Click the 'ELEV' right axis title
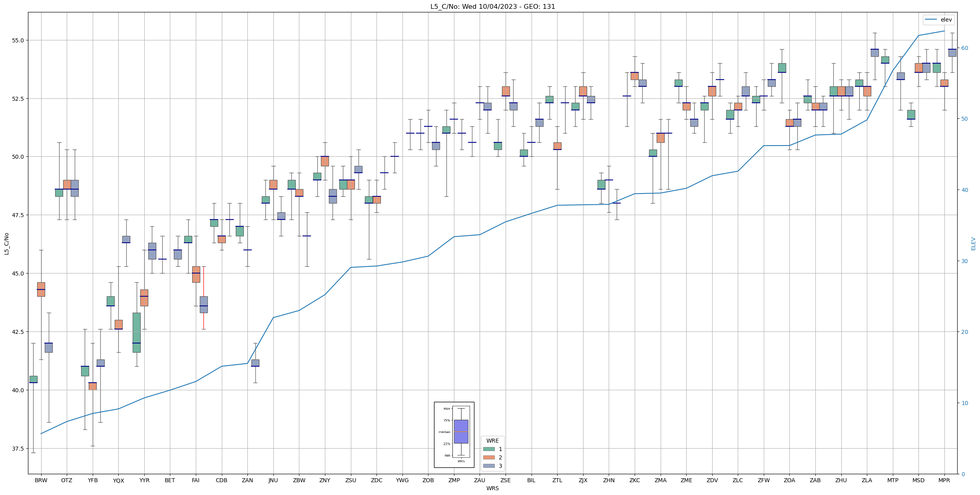This screenshot has width=980, height=495. click(x=973, y=244)
